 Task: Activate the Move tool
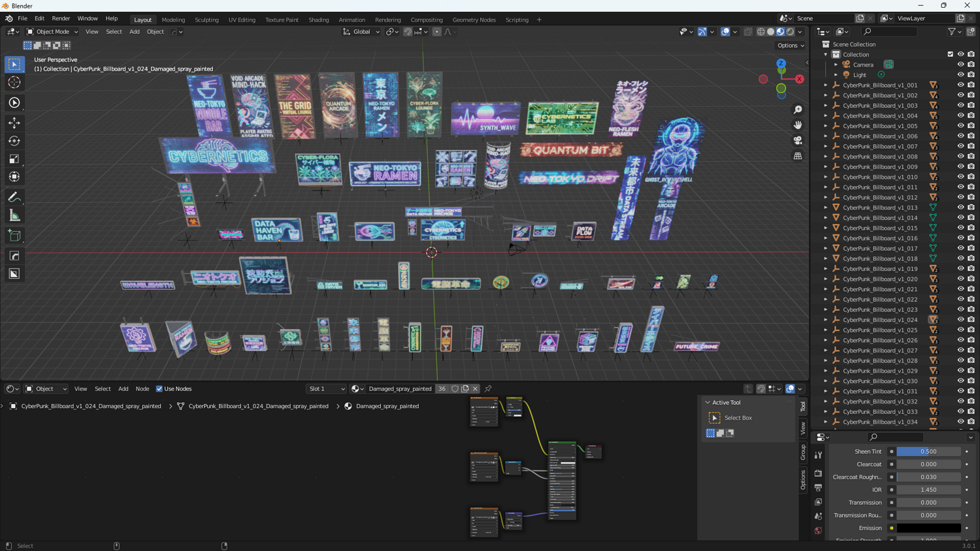click(14, 123)
